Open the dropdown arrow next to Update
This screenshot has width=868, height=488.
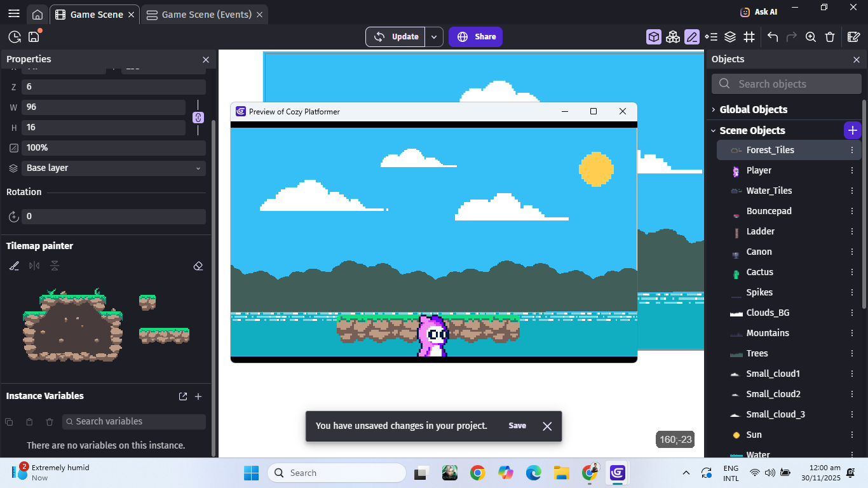pos(434,37)
